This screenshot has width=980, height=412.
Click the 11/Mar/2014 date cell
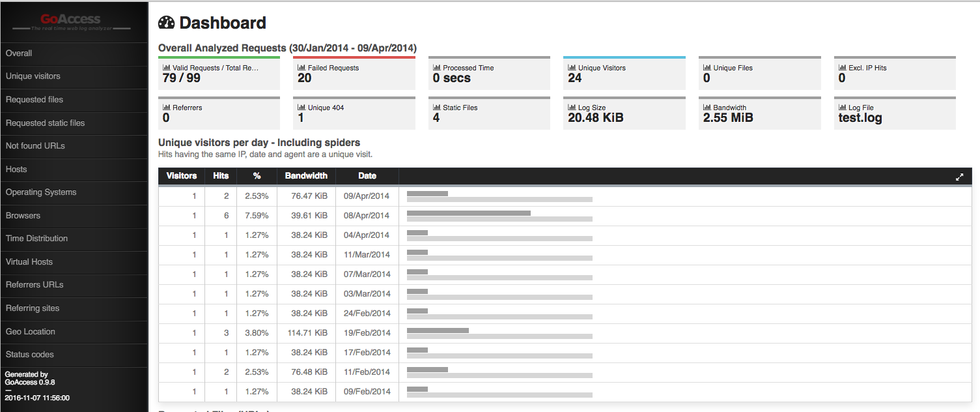coord(367,255)
